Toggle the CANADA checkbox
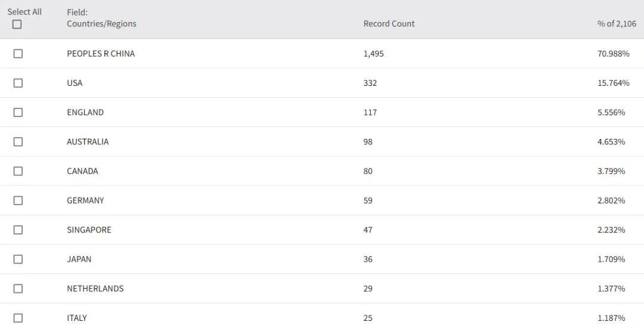This screenshot has width=644, height=331. (18, 171)
